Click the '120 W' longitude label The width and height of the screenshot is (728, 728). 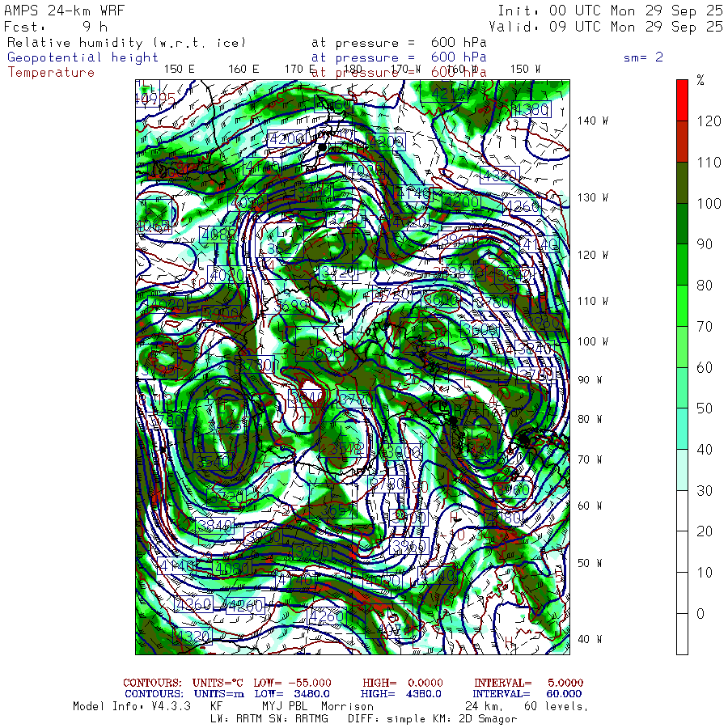592,255
